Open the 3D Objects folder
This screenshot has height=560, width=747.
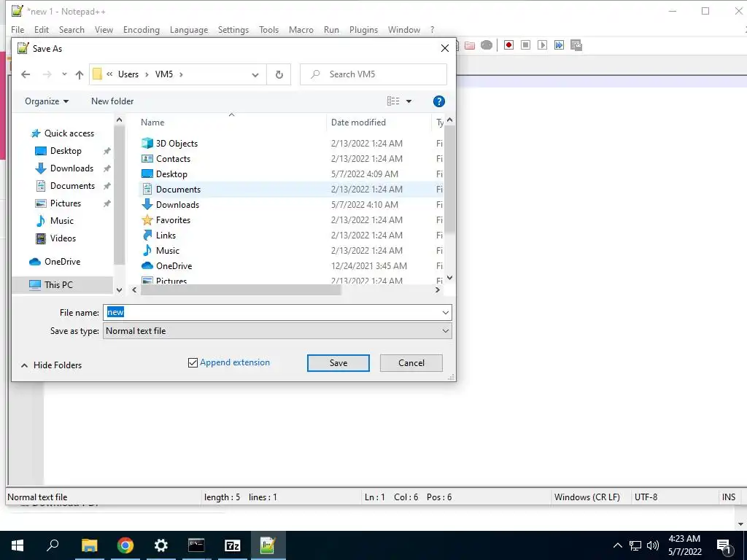(x=177, y=144)
